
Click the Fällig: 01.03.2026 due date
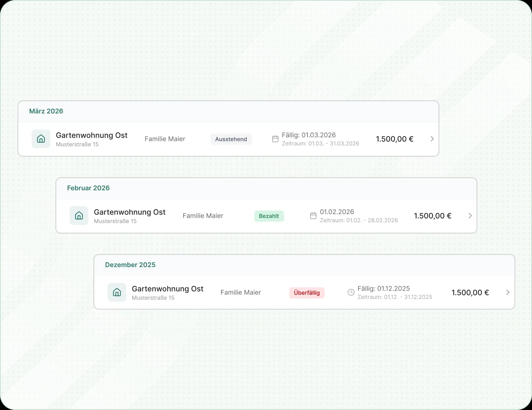[309, 135]
